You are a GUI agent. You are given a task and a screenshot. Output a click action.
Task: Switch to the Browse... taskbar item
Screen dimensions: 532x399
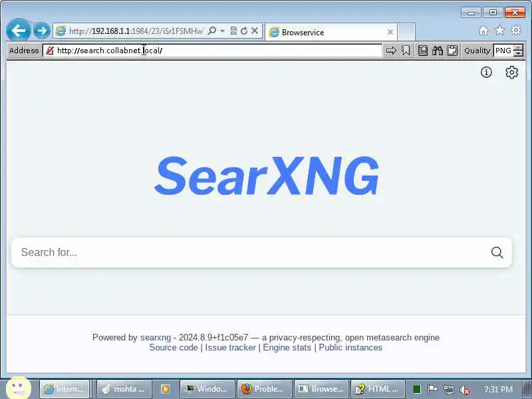click(321, 389)
